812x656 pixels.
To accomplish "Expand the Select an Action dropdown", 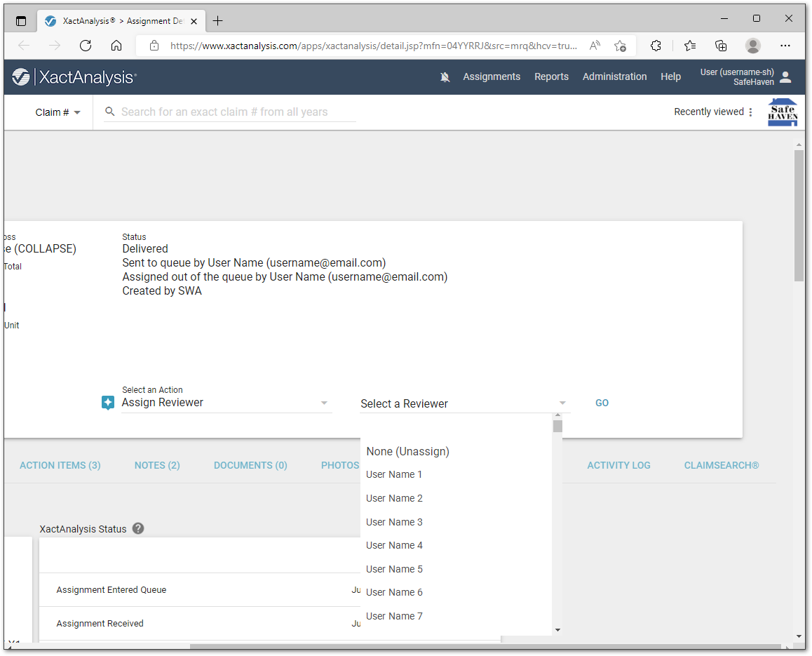I will (226, 403).
